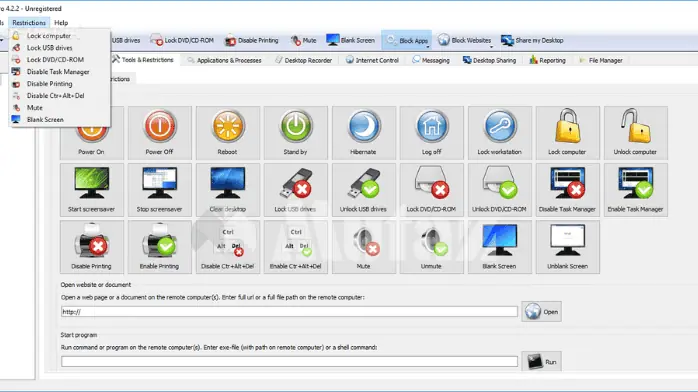Click the Disable Printing tile in the grid
Viewport: 698px width, 392px height.
click(92, 247)
